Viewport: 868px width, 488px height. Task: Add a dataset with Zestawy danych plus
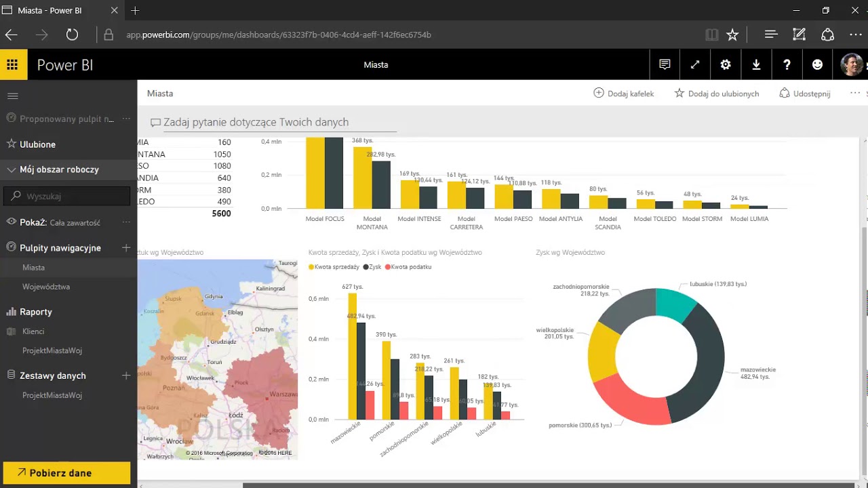126,375
